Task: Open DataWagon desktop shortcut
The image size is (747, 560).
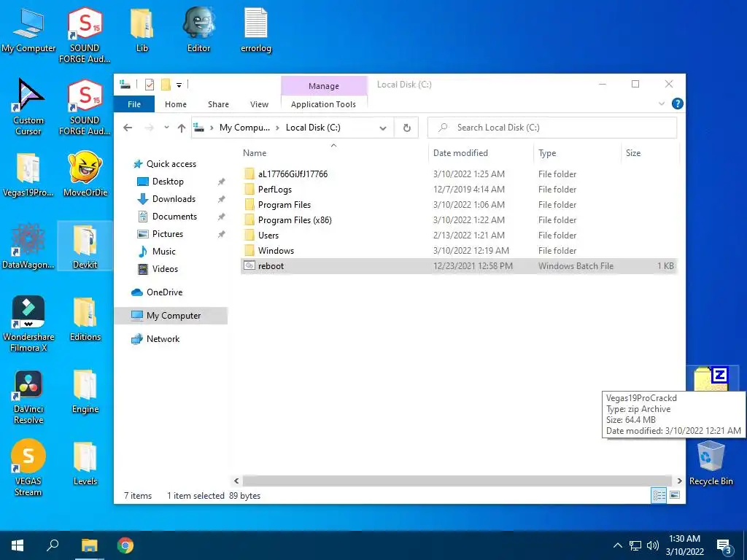Action: 28,246
